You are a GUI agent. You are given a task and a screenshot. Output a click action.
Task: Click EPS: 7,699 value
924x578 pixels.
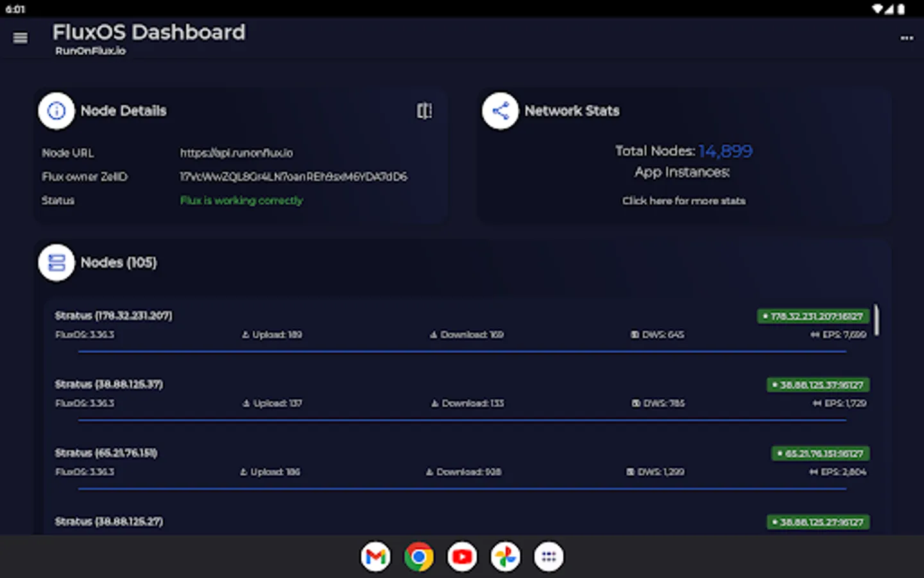(839, 335)
